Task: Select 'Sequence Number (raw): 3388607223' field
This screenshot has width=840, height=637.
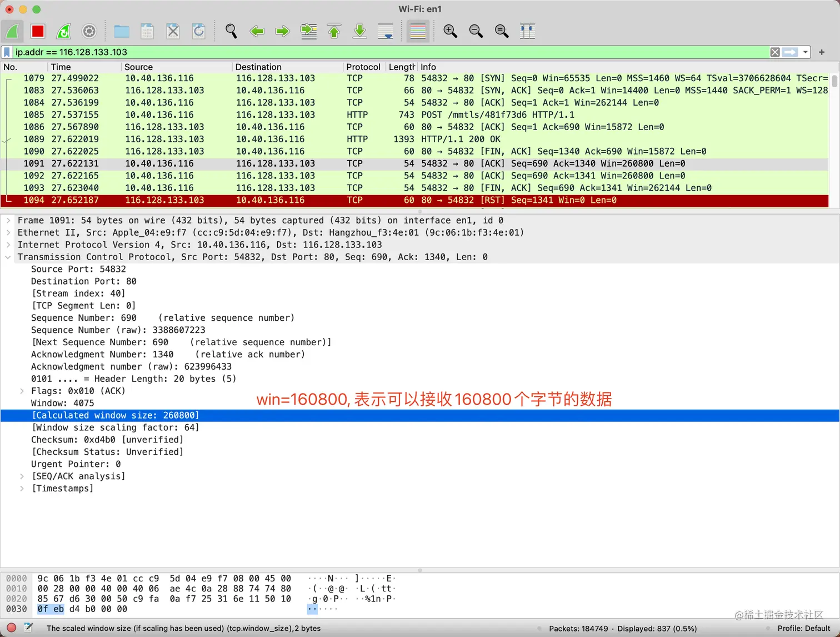Action: (x=118, y=331)
